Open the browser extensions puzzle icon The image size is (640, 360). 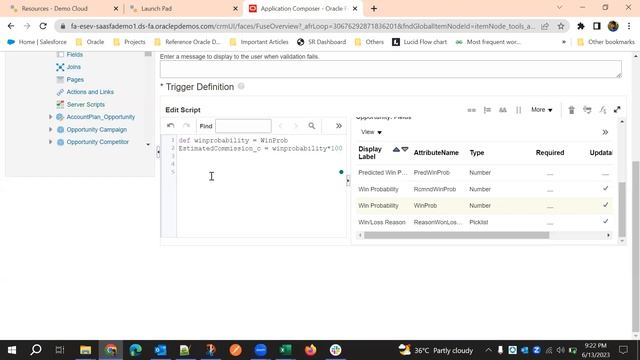coord(580,26)
